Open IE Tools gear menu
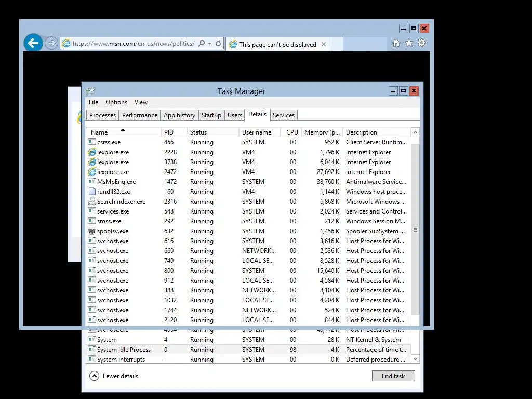The height and width of the screenshot is (399, 532). click(422, 43)
